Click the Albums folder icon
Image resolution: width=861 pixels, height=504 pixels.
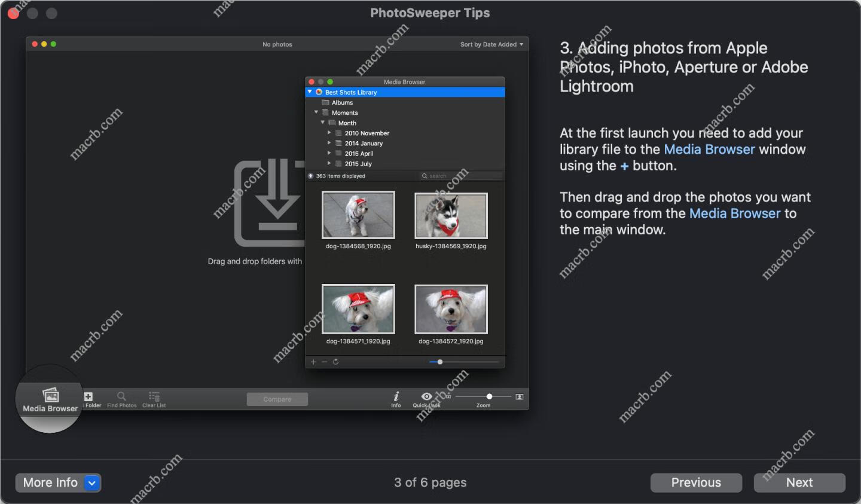point(325,102)
